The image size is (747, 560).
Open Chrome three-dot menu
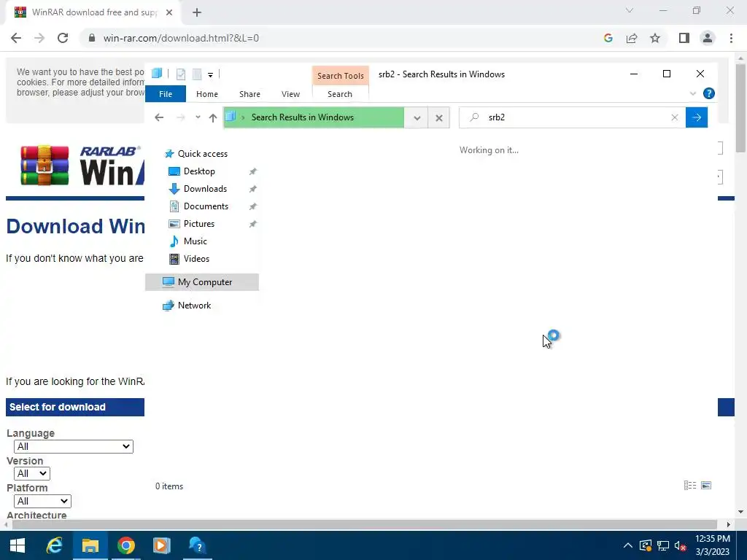tap(731, 38)
